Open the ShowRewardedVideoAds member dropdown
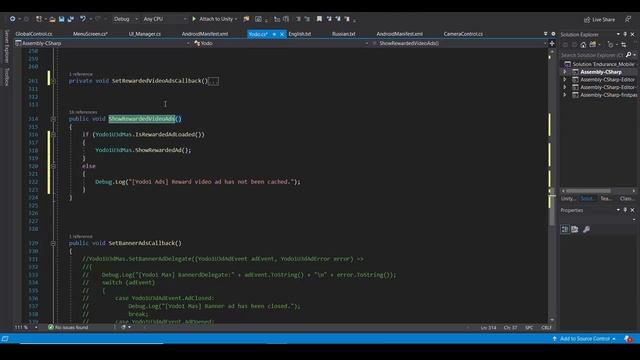 point(459,43)
